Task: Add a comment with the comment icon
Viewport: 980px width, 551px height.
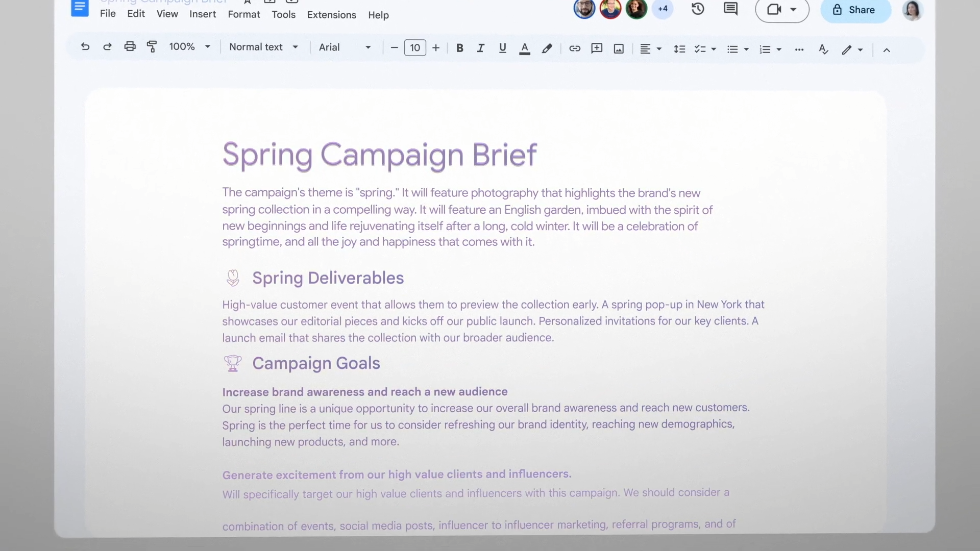Action: tap(596, 48)
